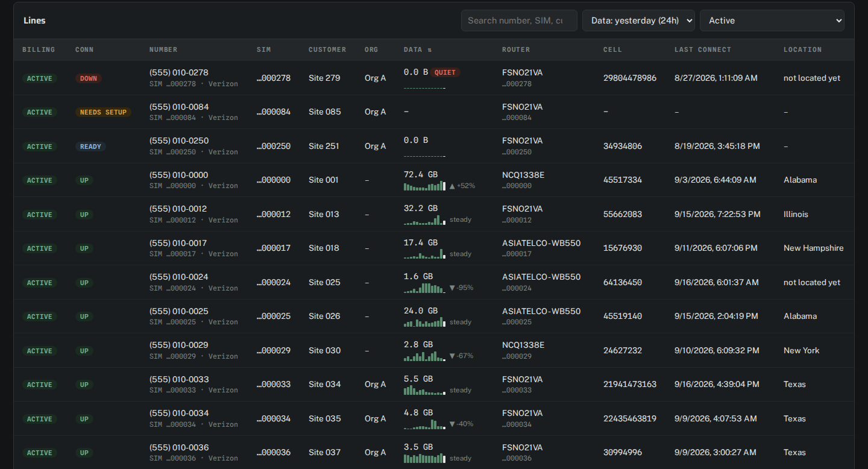Open line (555) 010-0084
This screenshot has height=469, width=868.
click(x=179, y=107)
